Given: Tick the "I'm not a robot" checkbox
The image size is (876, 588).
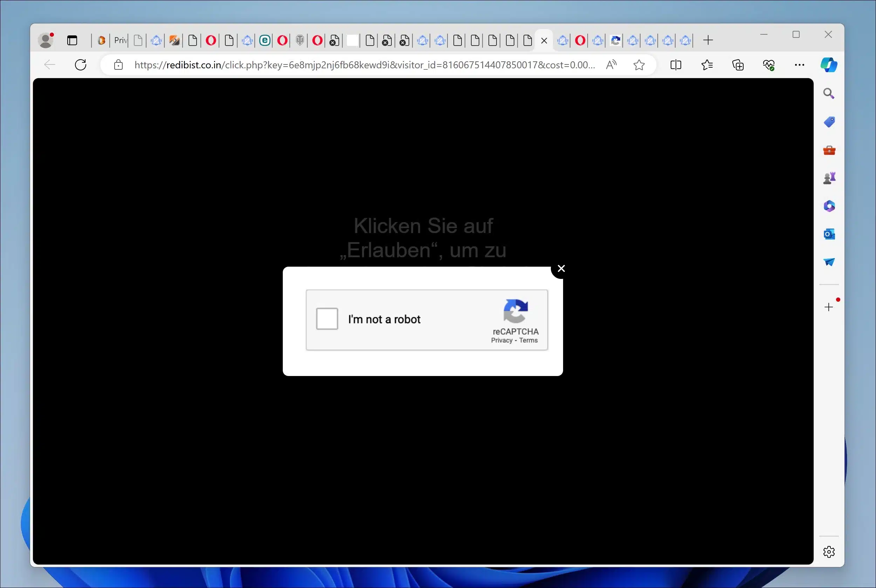Looking at the screenshot, I should (327, 319).
